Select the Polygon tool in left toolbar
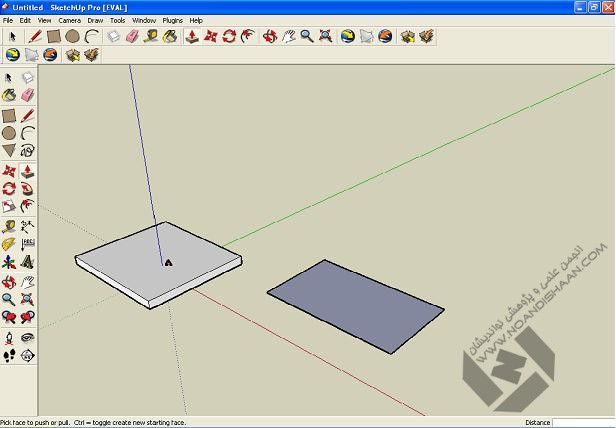This screenshot has width=616, height=428. point(9,151)
